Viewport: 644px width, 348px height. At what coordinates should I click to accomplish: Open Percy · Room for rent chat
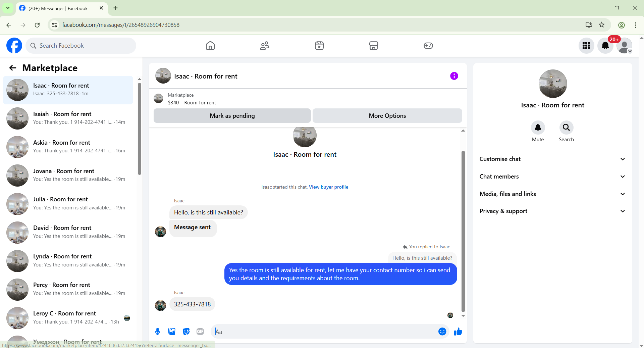pos(68,289)
